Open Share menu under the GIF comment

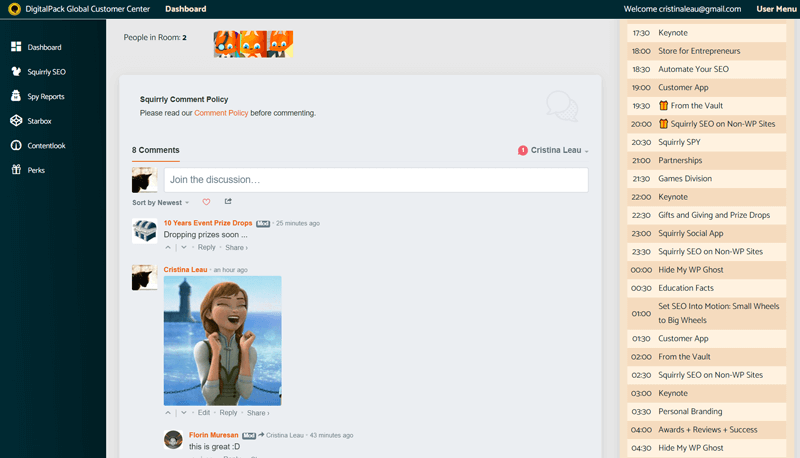click(x=258, y=413)
